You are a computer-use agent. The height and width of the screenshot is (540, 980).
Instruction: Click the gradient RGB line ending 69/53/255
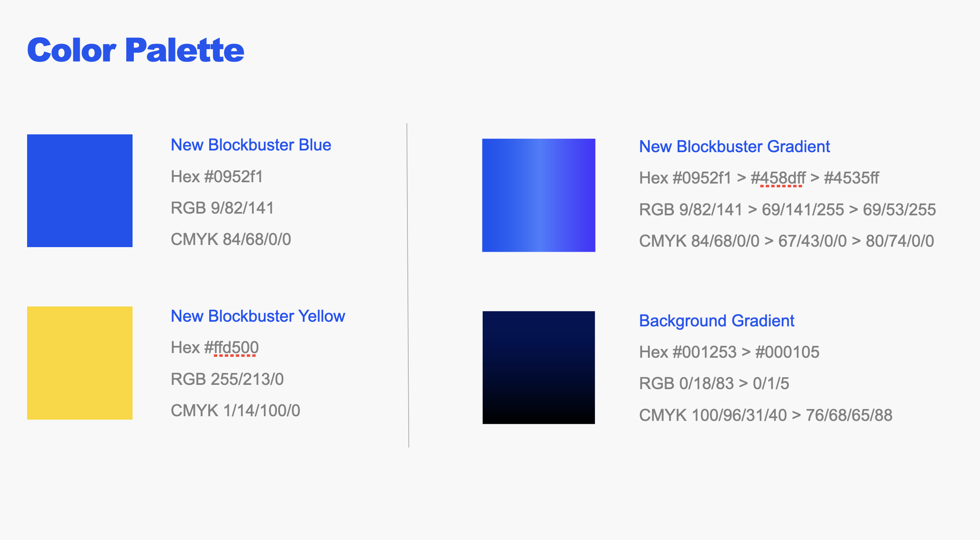coord(787,210)
